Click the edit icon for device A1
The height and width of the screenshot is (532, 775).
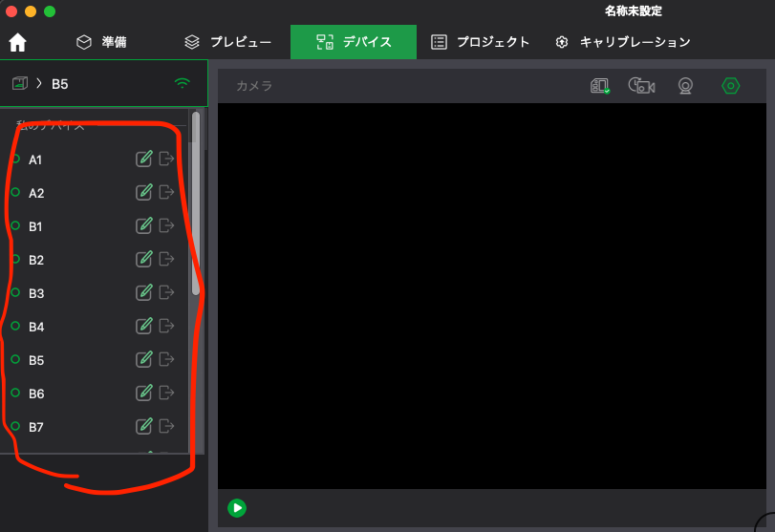[x=144, y=160]
